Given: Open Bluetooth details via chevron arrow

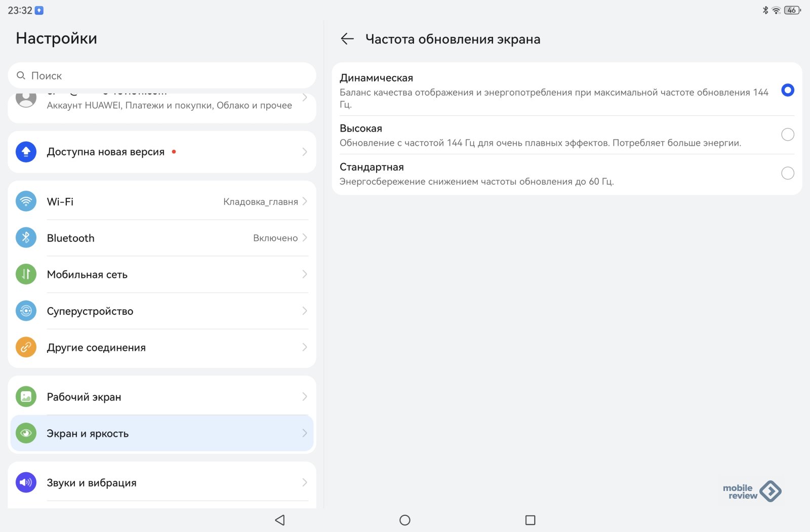Looking at the screenshot, I should 305,238.
